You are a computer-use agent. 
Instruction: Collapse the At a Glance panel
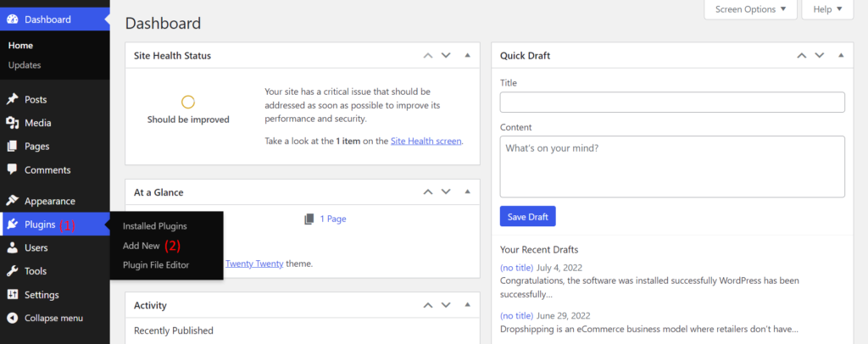[x=467, y=191]
